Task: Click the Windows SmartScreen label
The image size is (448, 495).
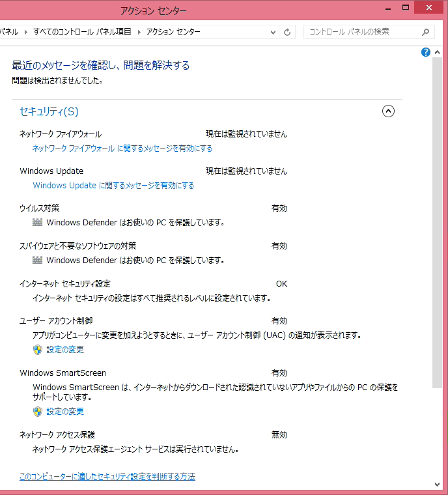Action: [63, 373]
